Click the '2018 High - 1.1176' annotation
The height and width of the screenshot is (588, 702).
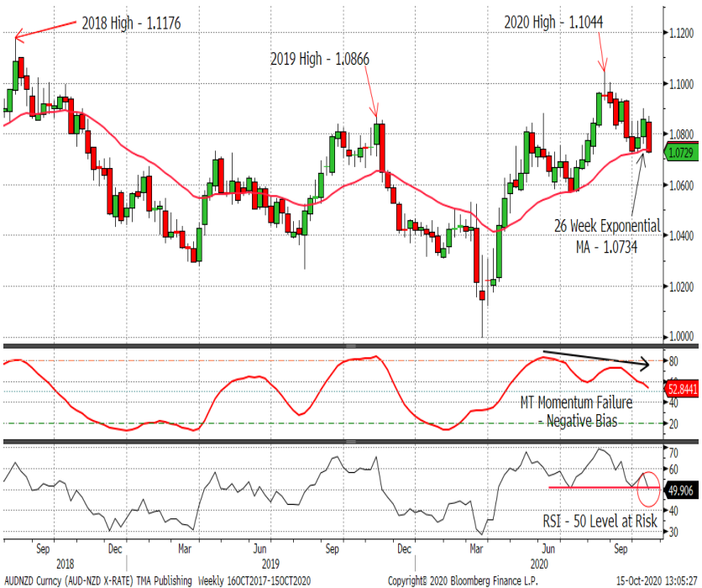[x=131, y=23]
